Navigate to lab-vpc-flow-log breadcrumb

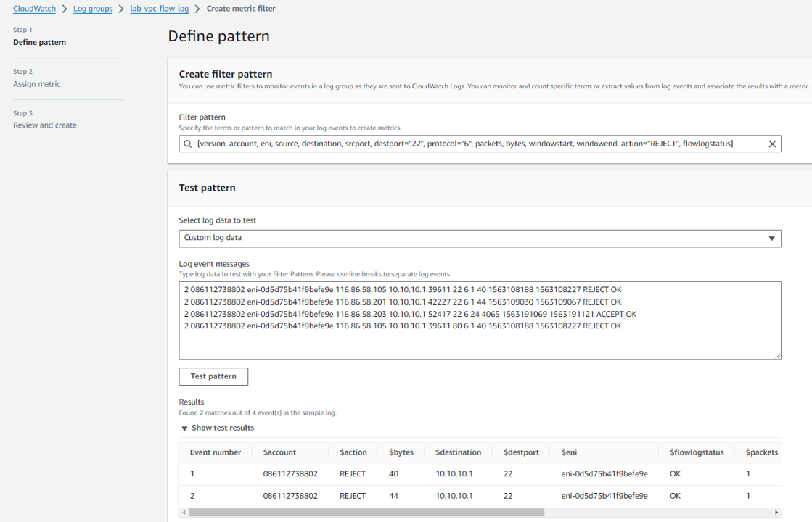pyautogui.click(x=160, y=9)
